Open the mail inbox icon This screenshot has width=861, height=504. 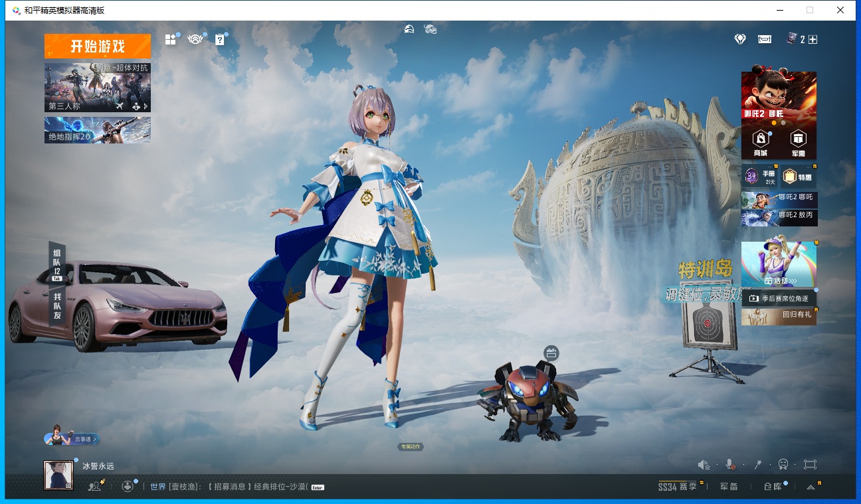pos(765,39)
